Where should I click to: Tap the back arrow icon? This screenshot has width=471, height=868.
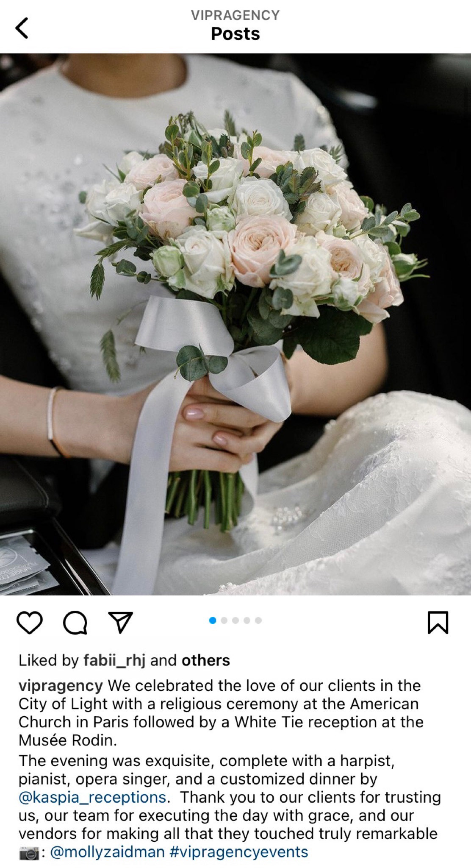(x=22, y=28)
